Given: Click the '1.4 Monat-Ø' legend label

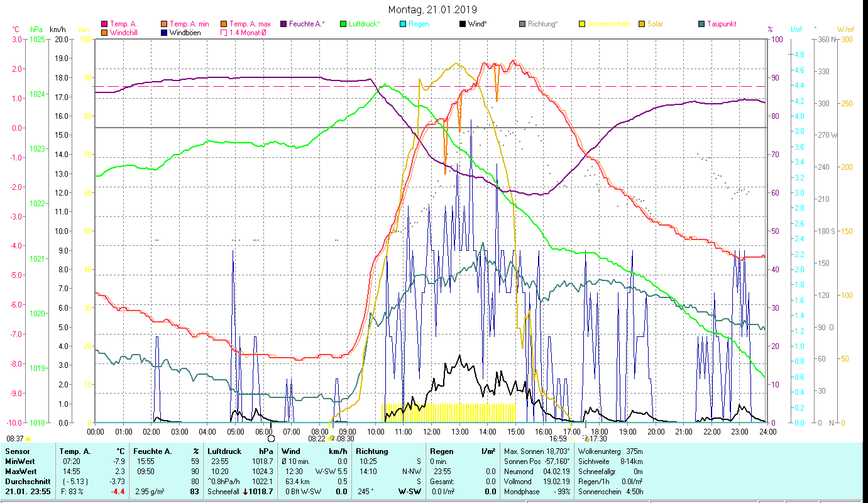Looking at the screenshot, I should pyautogui.click(x=248, y=33).
